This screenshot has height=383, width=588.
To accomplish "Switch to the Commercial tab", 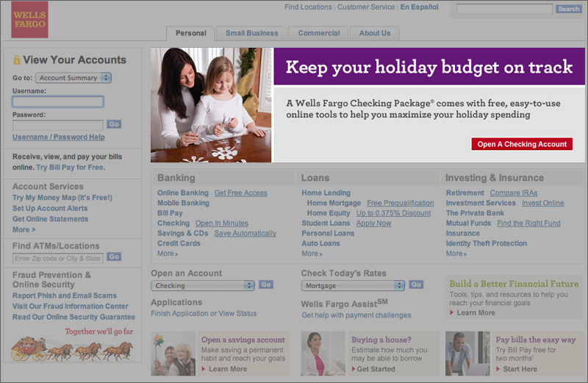I will [x=319, y=33].
